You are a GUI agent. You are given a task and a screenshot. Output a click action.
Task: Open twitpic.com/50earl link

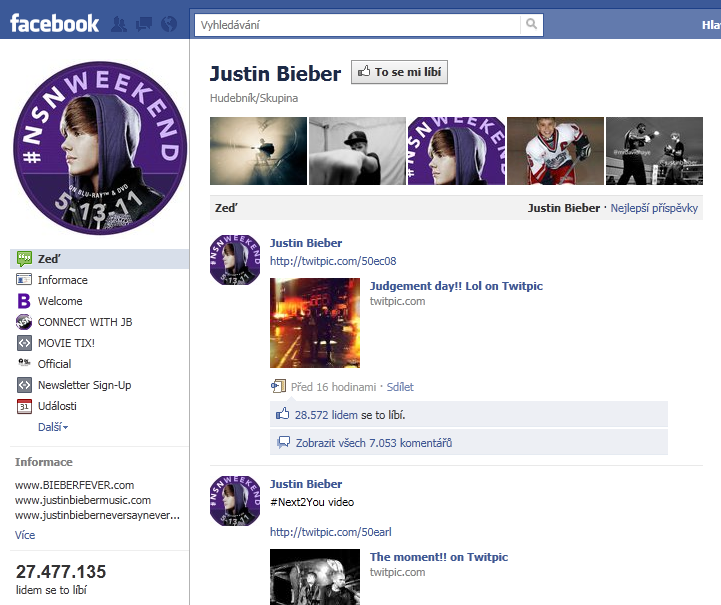tap(331, 532)
